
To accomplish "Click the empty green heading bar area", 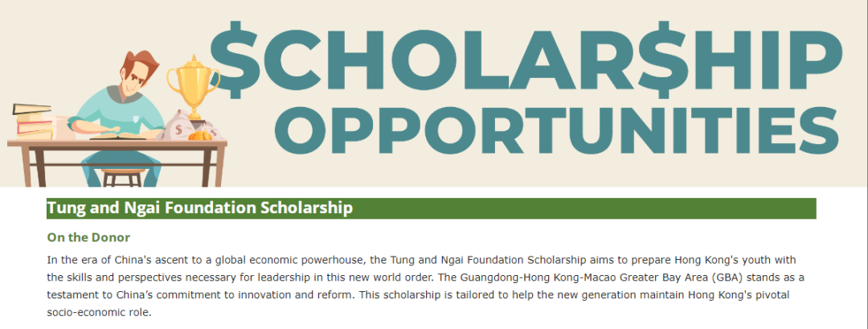I will [584, 208].
